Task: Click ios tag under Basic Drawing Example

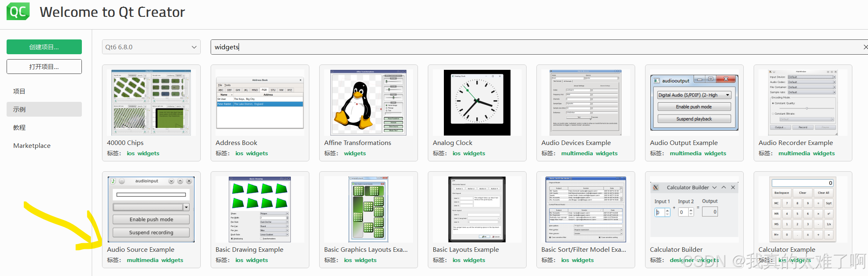Action: [239, 260]
